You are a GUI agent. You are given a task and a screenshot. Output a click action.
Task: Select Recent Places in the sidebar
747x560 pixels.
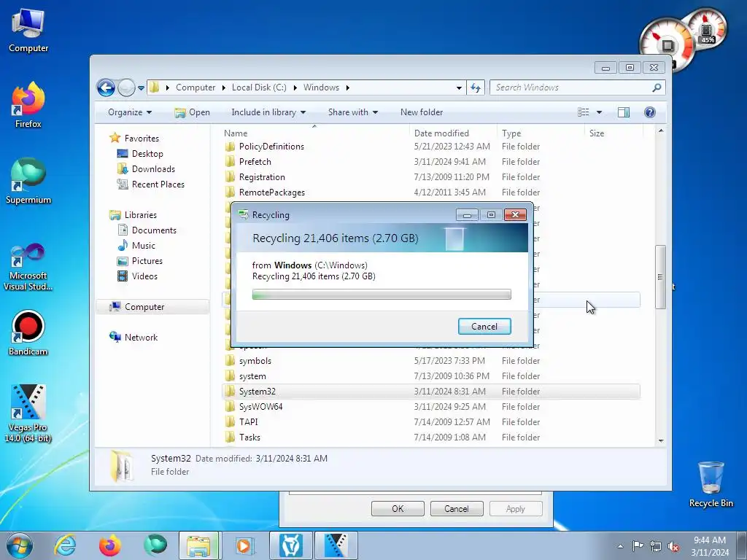point(158,184)
